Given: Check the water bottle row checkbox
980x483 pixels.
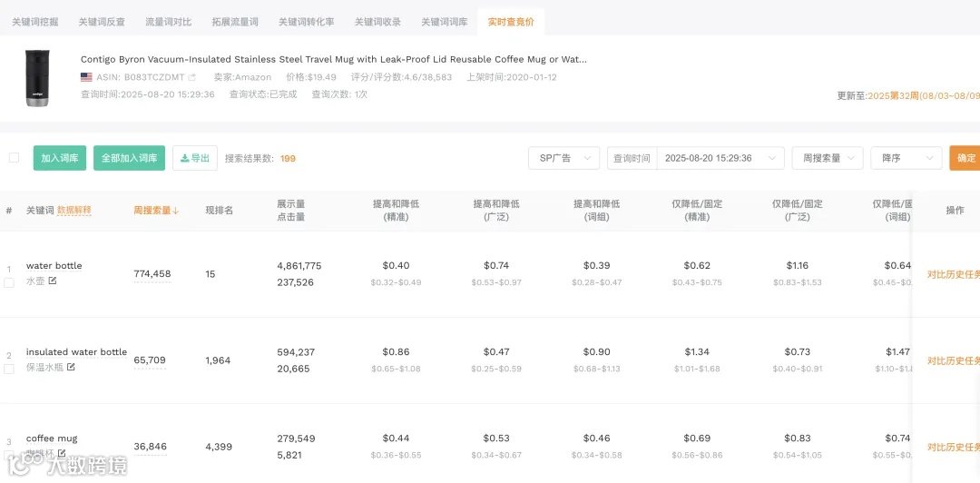Looking at the screenshot, I should coord(9,282).
